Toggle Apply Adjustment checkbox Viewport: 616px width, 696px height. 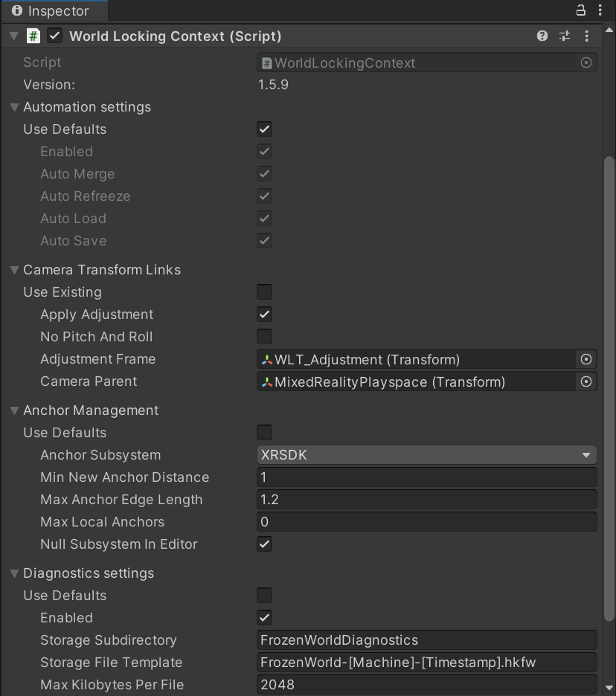coord(264,314)
